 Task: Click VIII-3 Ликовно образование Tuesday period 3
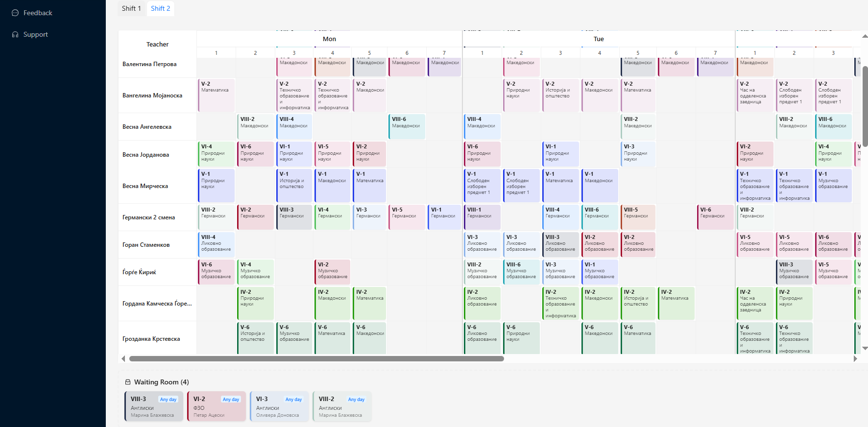tap(561, 244)
